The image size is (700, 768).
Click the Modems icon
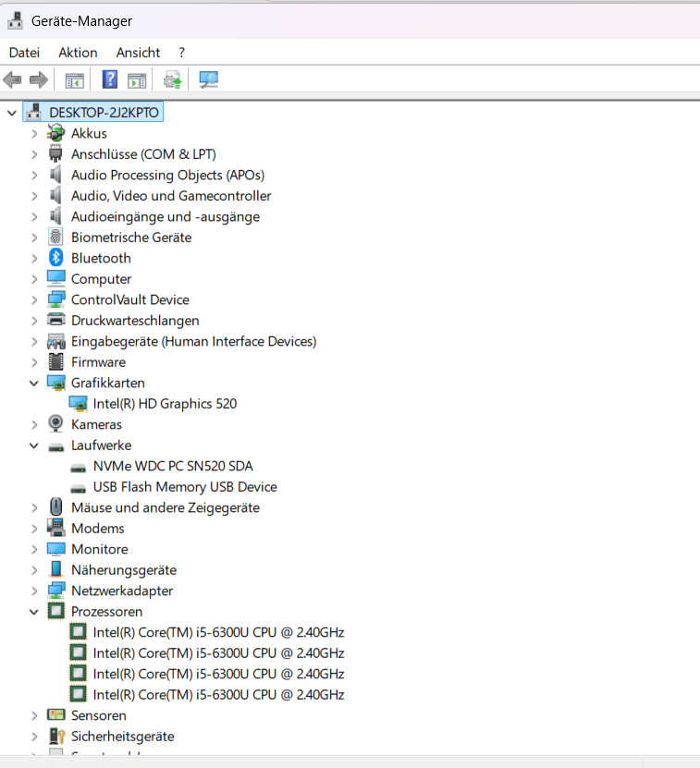(x=55, y=528)
